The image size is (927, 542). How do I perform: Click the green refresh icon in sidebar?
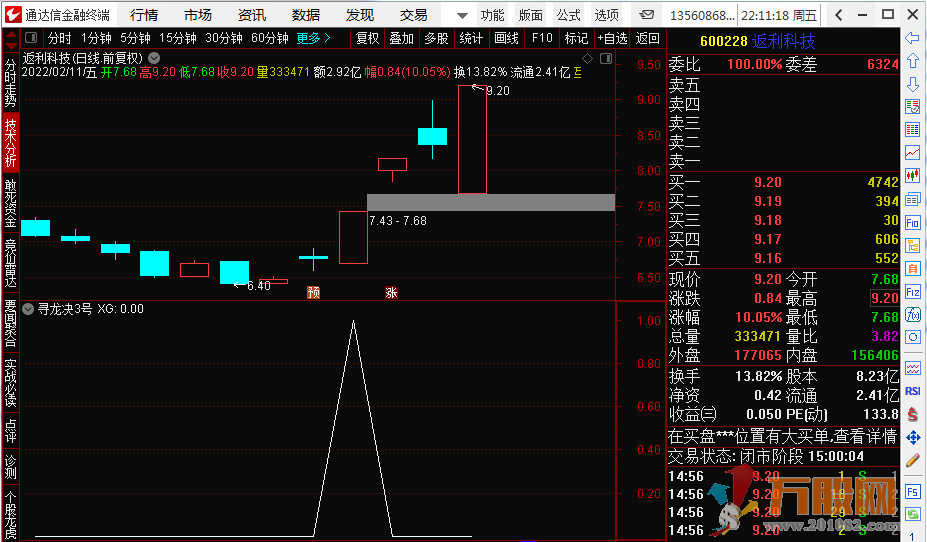pos(912,514)
